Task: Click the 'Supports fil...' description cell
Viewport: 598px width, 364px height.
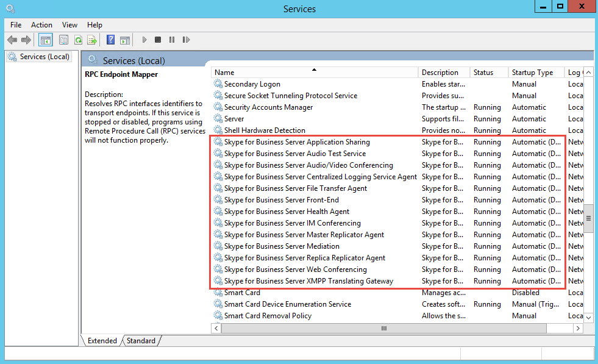Action: [x=443, y=119]
